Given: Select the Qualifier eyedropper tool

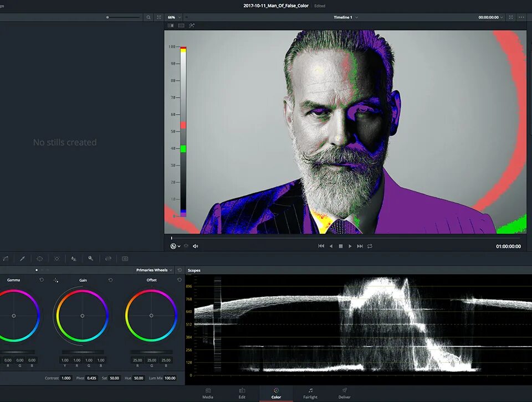Looking at the screenshot, I should click(22, 259).
